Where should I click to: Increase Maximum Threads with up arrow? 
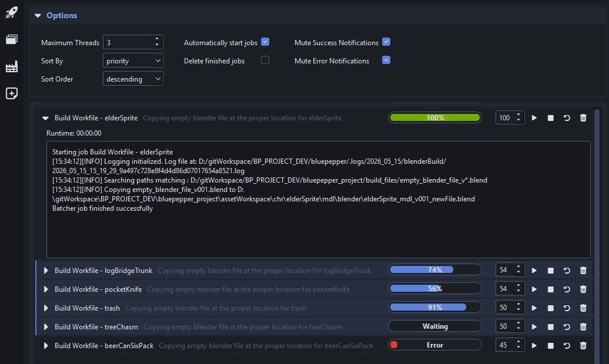coord(157,39)
